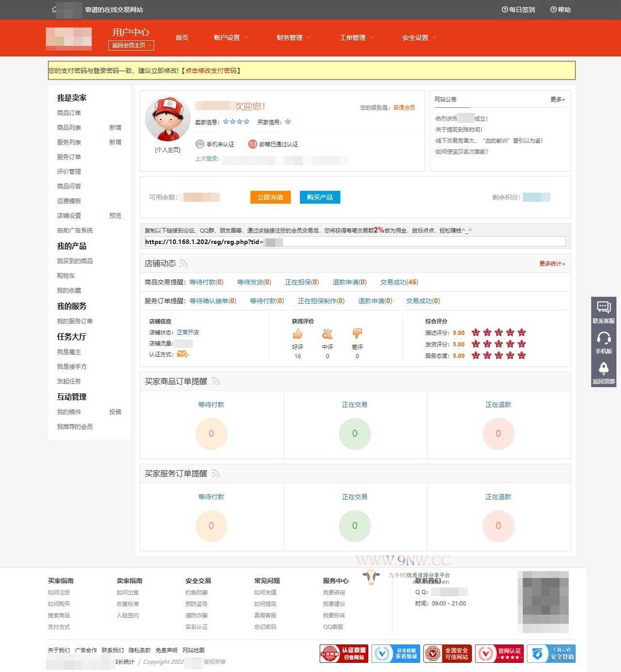Click RSS icon beside 店铺动态
Image resolution: width=621 pixels, height=672 pixels.
pyautogui.click(x=183, y=263)
